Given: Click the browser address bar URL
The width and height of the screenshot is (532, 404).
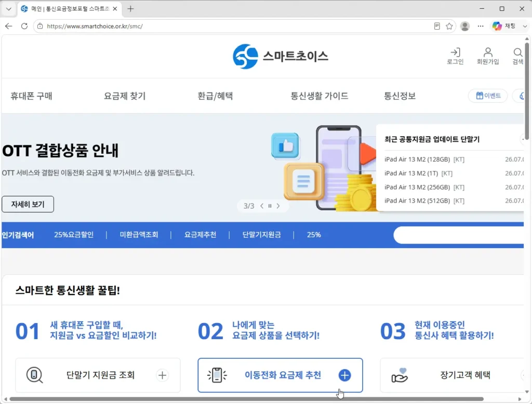Looking at the screenshot, I should click(95, 26).
